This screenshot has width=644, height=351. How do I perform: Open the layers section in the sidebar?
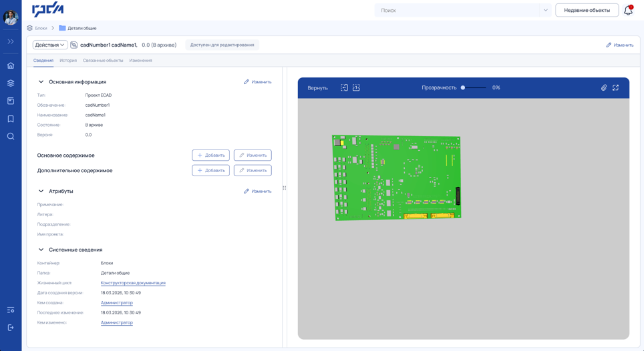11,83
